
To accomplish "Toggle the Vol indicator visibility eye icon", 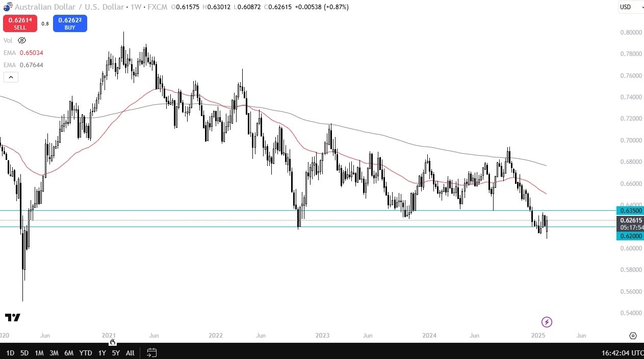I will pyautogui.click(x=22, y=40).
